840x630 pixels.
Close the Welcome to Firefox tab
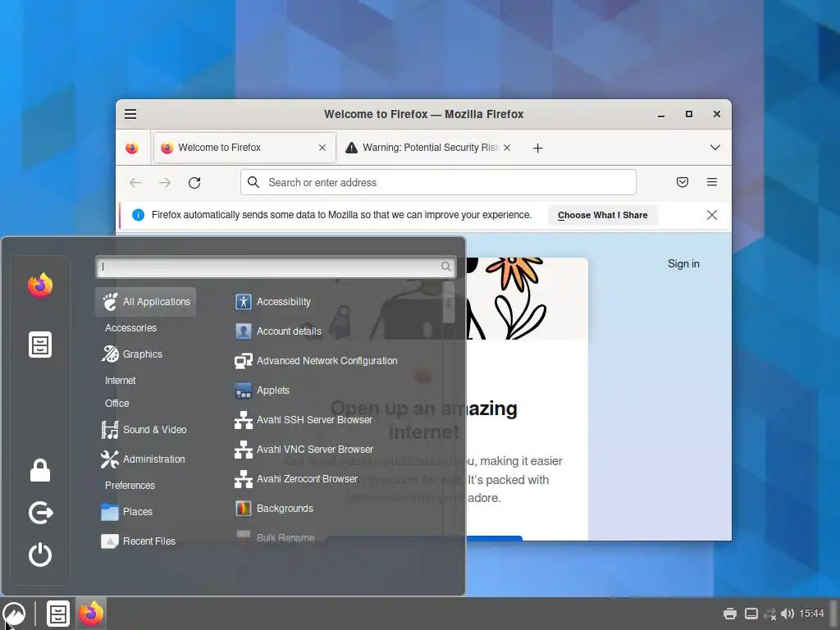pyautogui.click(x=322, y=148)
